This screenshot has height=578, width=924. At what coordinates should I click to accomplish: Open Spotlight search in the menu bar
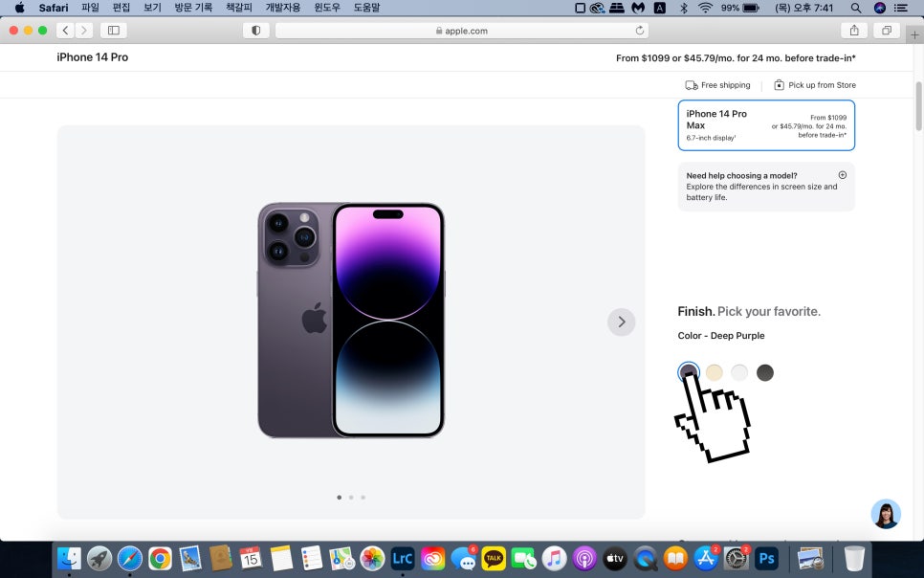856,8
